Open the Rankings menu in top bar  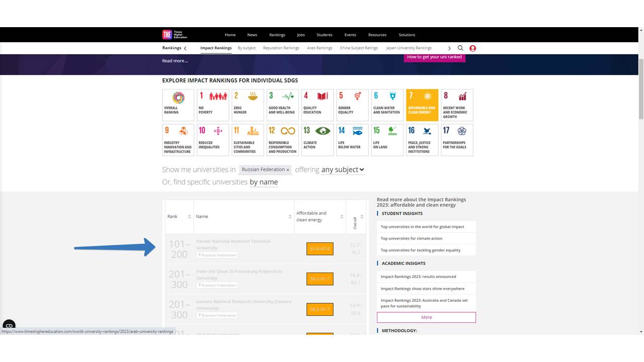coord(277,35)
